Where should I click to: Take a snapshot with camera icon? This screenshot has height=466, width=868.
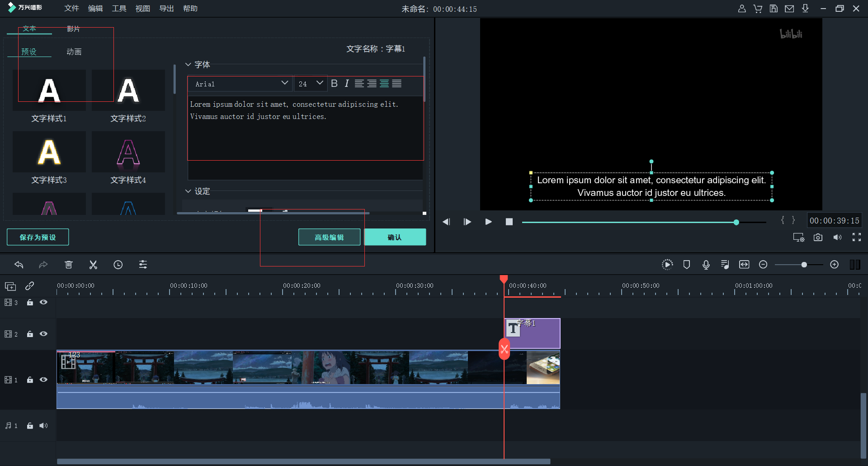818,238
